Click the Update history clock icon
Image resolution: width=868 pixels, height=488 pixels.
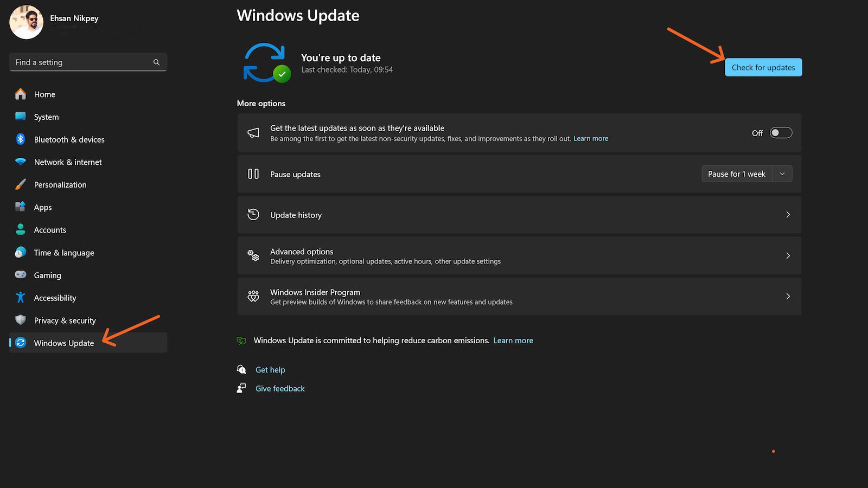pos(253,215)
